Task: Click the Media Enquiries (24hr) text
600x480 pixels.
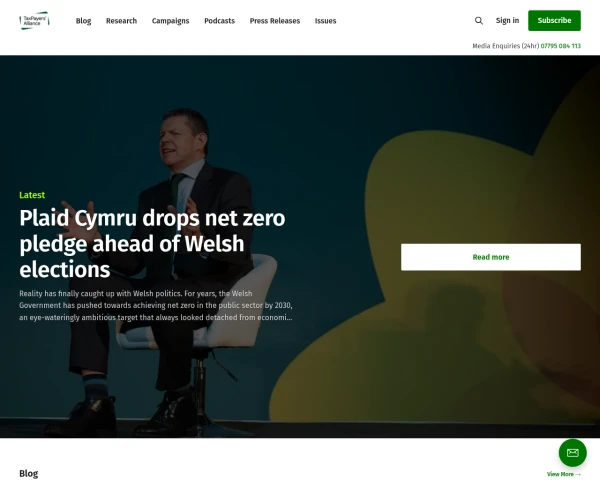Action: (505, 46)
